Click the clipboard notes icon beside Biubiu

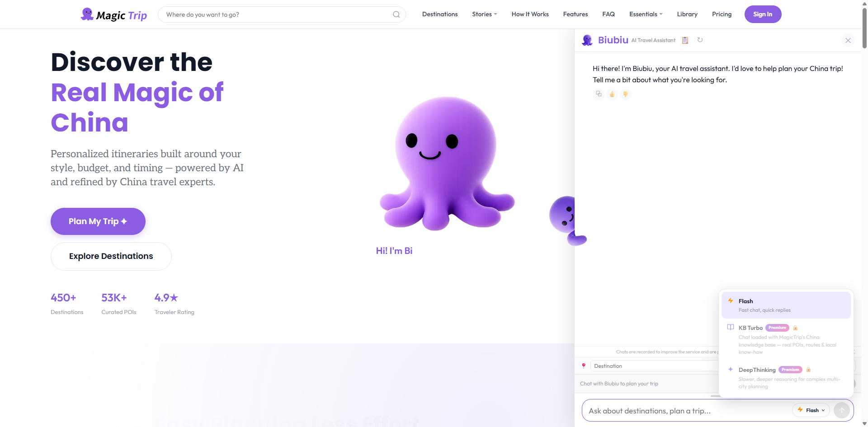(x=685, y=40)
